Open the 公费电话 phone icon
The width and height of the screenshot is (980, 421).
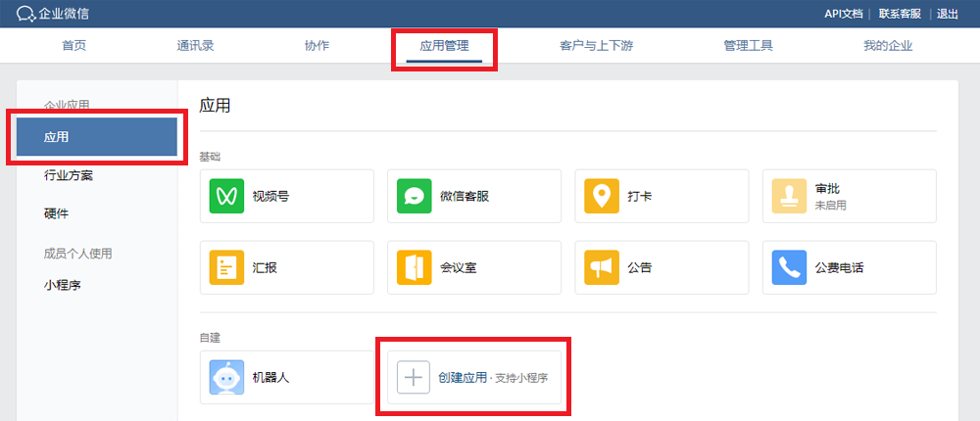click(x=789, y=267)
